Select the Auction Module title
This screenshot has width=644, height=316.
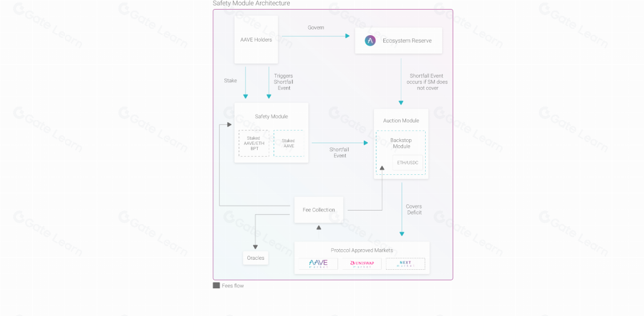[401, 121]
